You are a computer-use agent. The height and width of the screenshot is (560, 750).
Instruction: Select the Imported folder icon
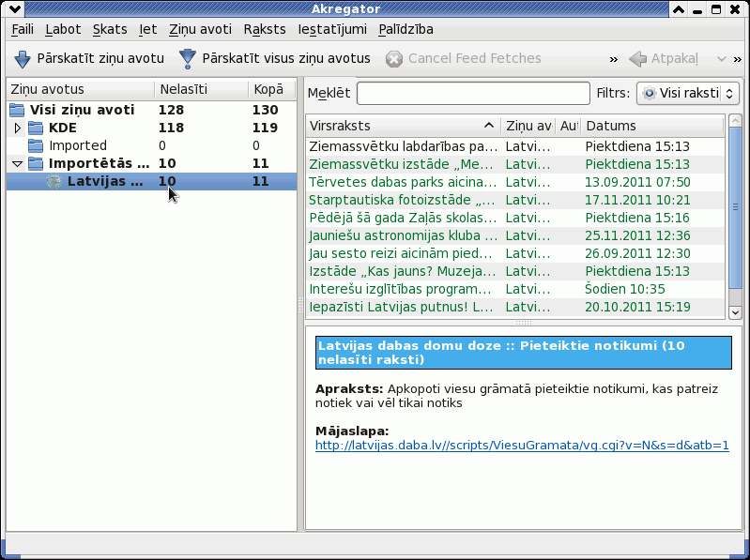[x=36, y=145]
